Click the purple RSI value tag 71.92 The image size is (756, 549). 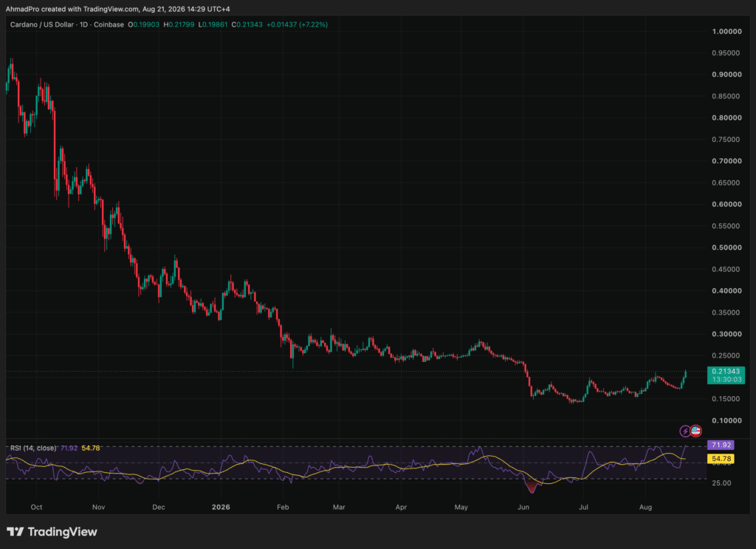721,445
